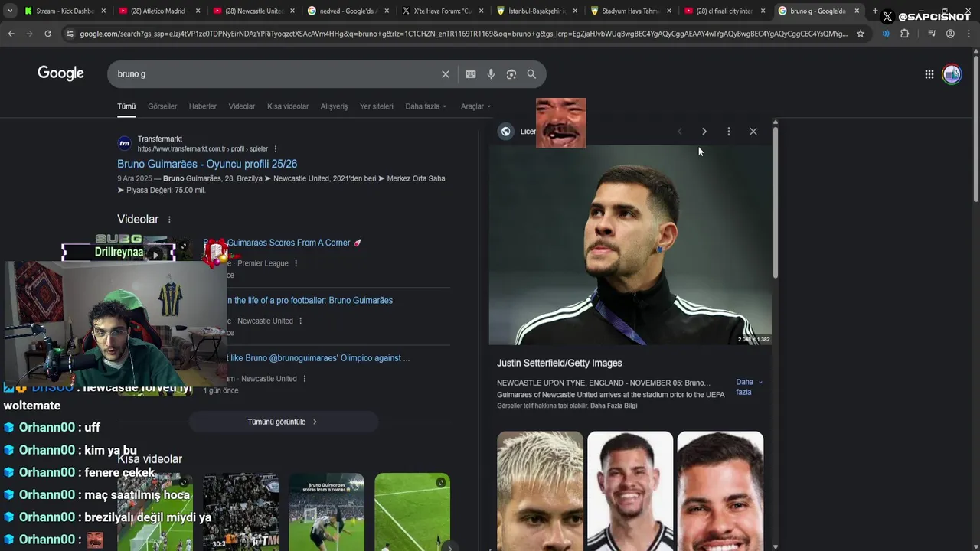Open the Google account avatar
Image resolution: width=980 pixels, height=551 pixels.
click(x=952, y=74)
